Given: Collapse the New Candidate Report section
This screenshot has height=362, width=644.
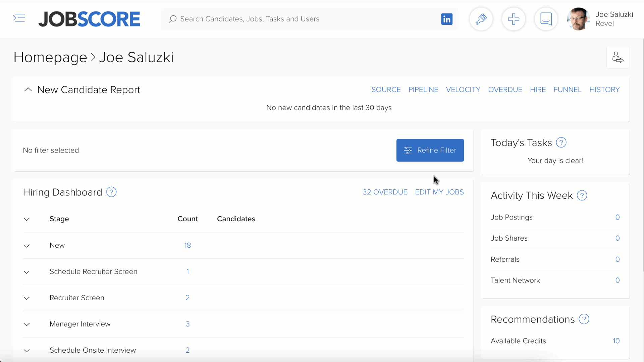Looking at the screenshot, I should 28,90.
